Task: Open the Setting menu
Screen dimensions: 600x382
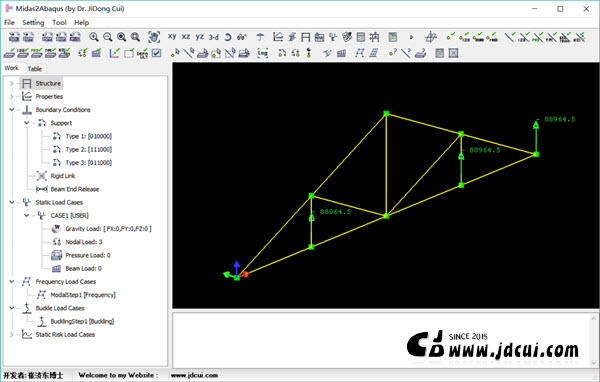Action: [x=33, y=23]
